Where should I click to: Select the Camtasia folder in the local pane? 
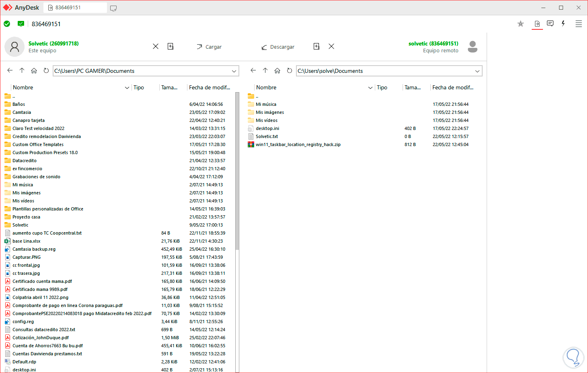22,112
